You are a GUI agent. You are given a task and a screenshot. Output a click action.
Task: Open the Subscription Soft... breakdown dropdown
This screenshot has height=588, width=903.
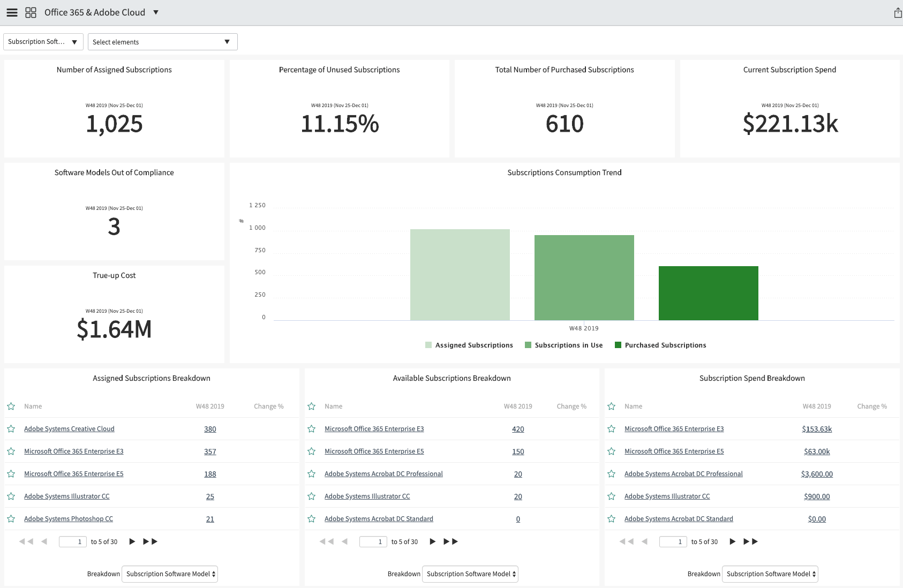click(x=43, y=42)
